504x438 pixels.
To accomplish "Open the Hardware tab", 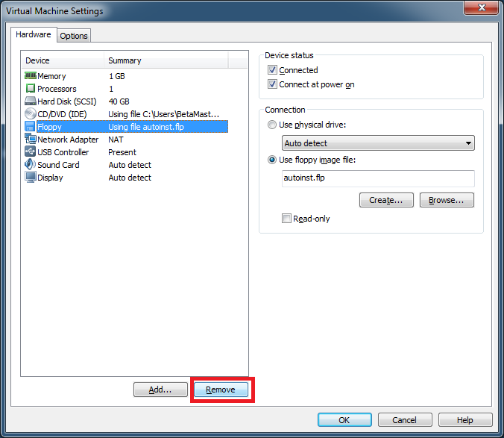I will (34, 35).
